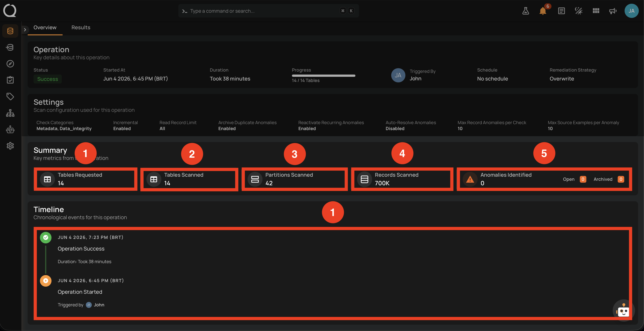Click 'Jun 4 2026, 6:45 PM (BRT)' Started At value
The width and height of the screenshot is (644, 331).
coord(135,79)
